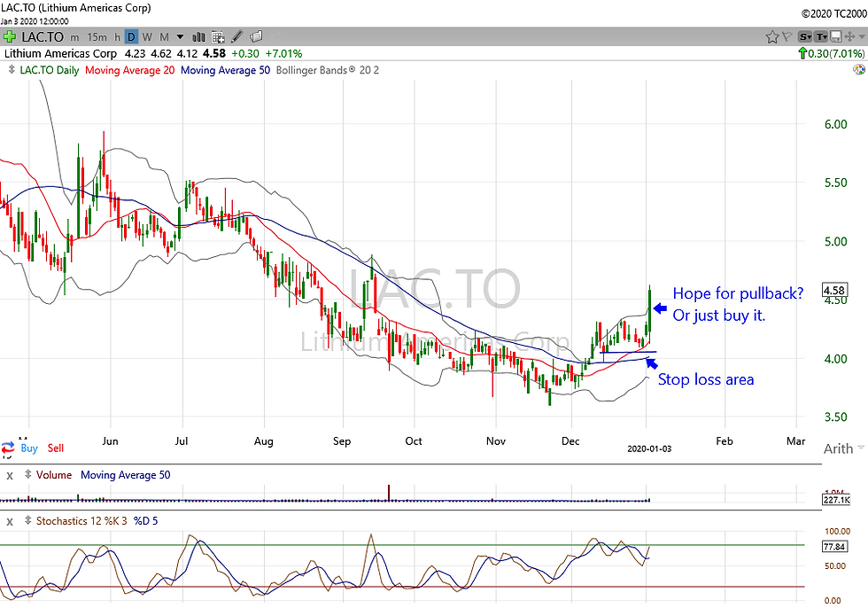868x608 pixels.
Task: Click the LAC.TO symbol field
Action: click(x=43, y=37)
